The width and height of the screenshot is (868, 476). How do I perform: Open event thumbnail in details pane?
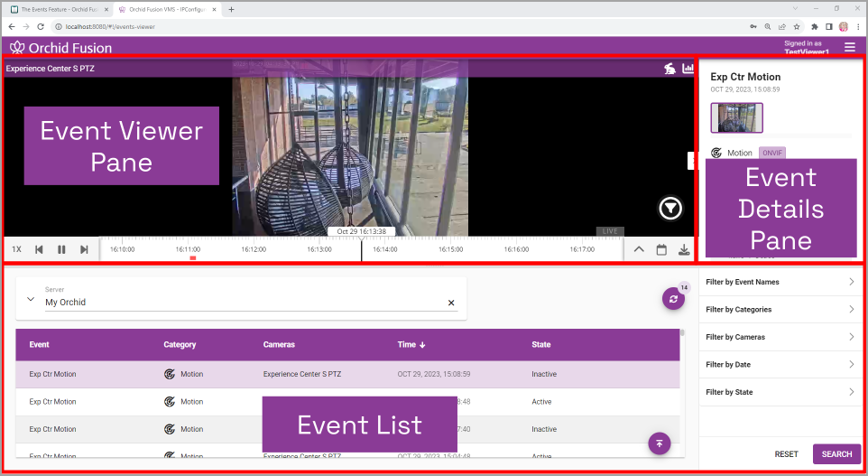pos(737,117)
